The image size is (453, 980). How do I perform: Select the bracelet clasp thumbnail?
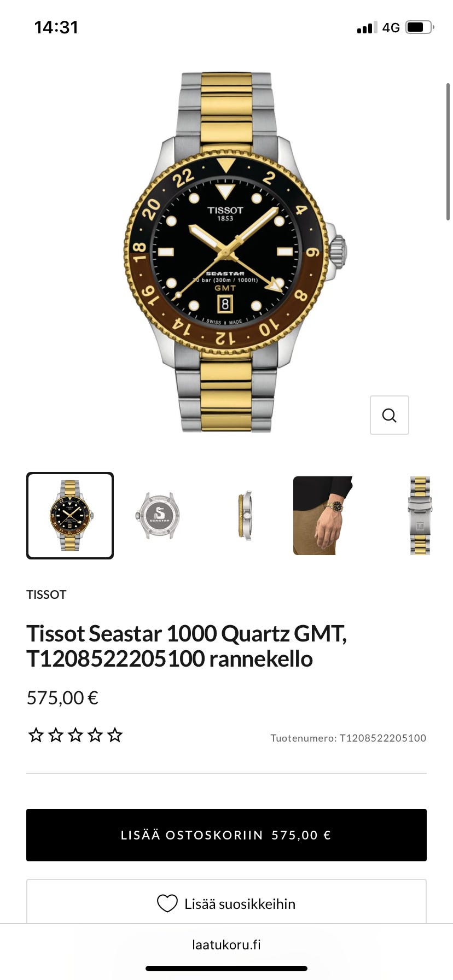pos(420,516)
